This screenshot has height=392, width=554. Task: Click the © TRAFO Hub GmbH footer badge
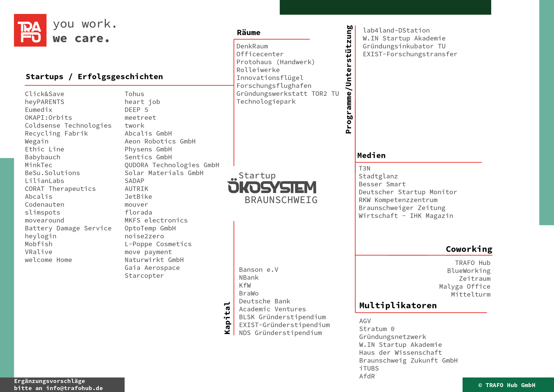[x=507, y=385]
